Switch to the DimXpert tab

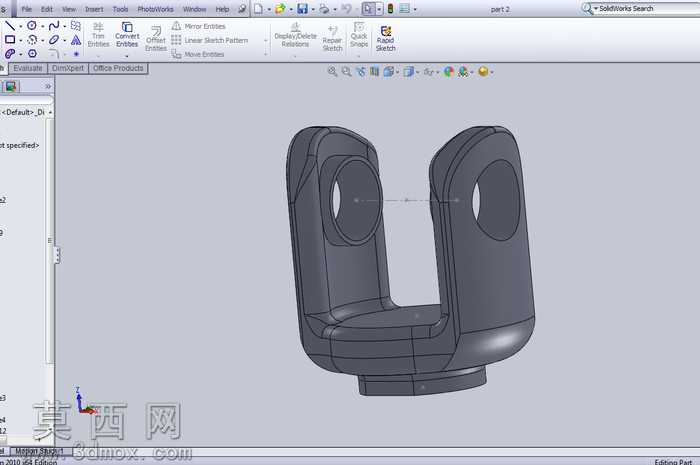pos(68,68)
